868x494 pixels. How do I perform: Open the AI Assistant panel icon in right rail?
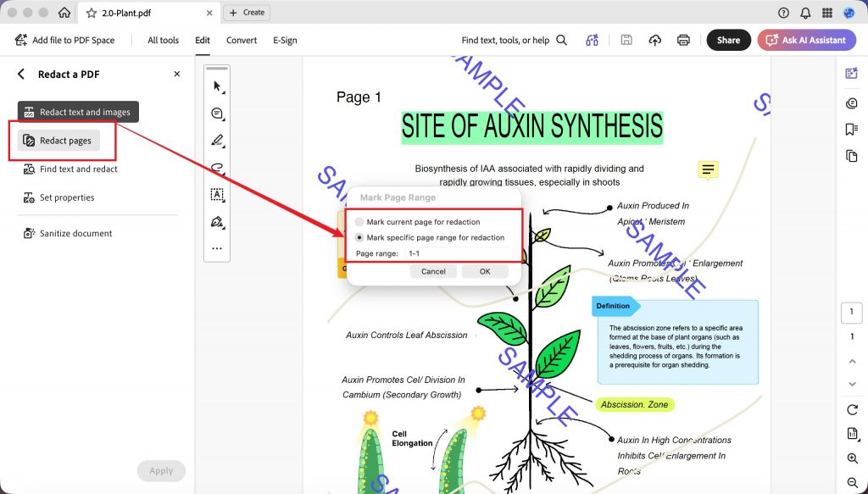[x=851, y=74]
